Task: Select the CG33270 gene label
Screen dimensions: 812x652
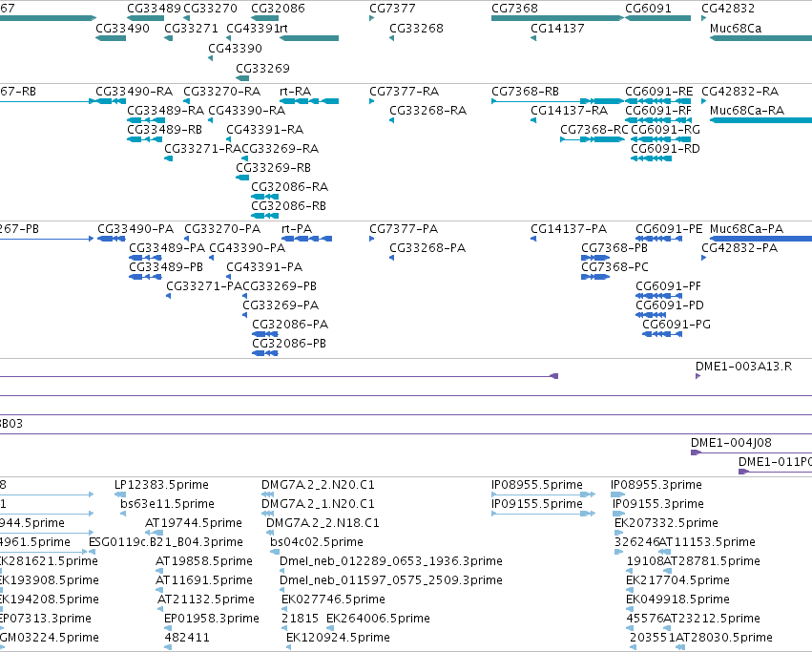Action: click(x=210, y=9)
